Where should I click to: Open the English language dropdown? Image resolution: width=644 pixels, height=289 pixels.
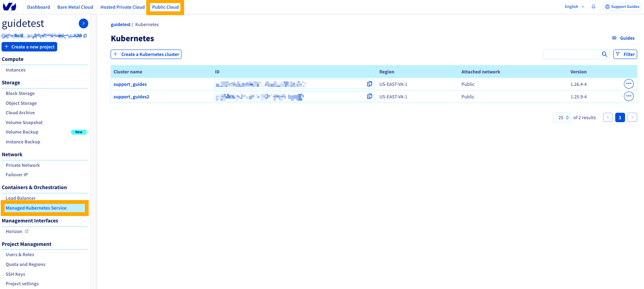(x=574, y=7)
